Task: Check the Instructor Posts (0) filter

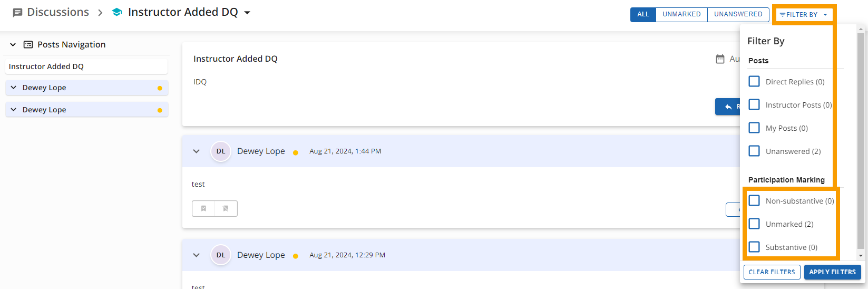Action: (x=754, y=104)
